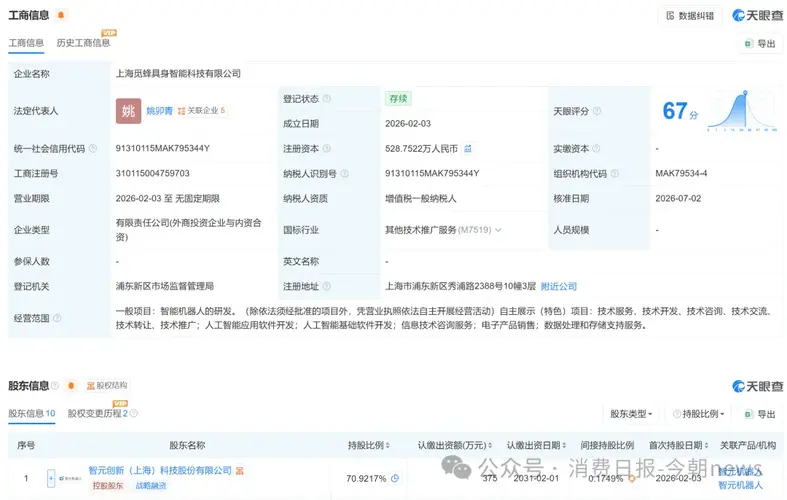The width and height of the screenshot is (787, 500).
Task: Open legal representative 姚卯青 link
Action: pyautogui.click(x=160, y=111)
